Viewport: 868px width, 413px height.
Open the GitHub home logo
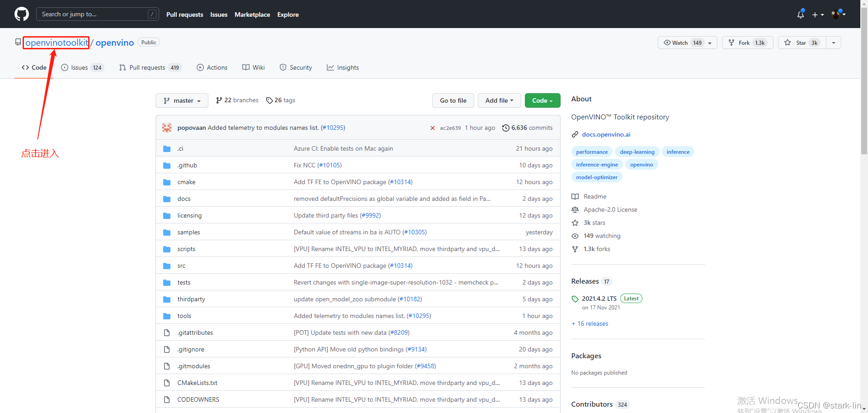point(22,14)
